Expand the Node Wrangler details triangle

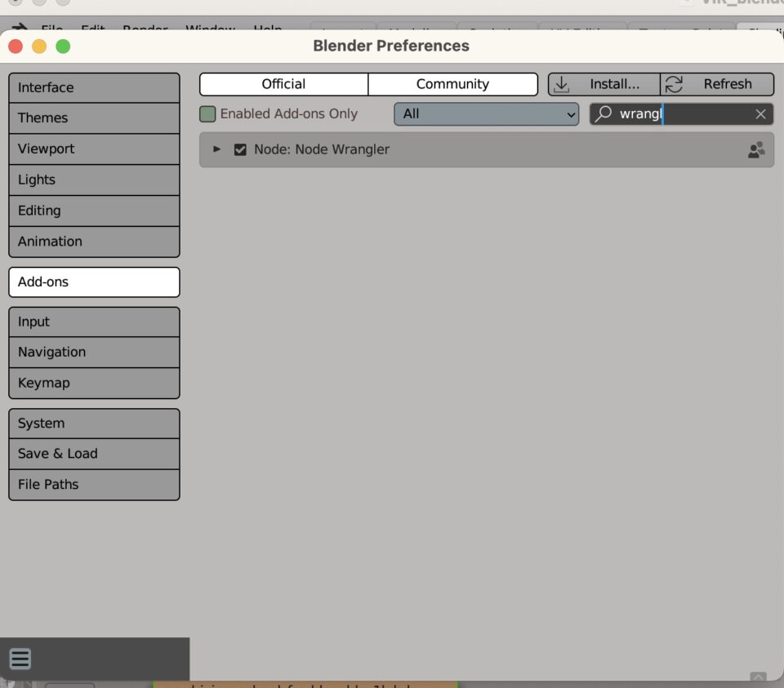(216, 149)
